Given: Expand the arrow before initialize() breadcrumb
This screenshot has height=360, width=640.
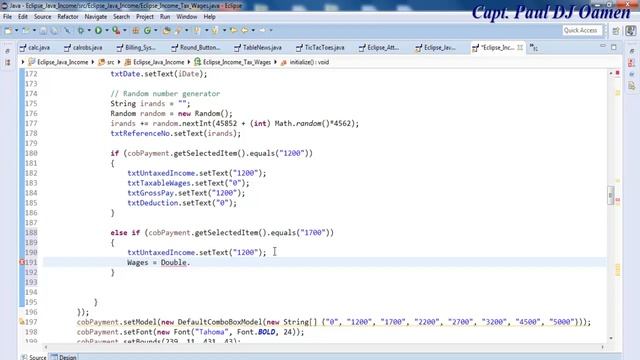Looking at the screenshot, I should tap(276, 62).
